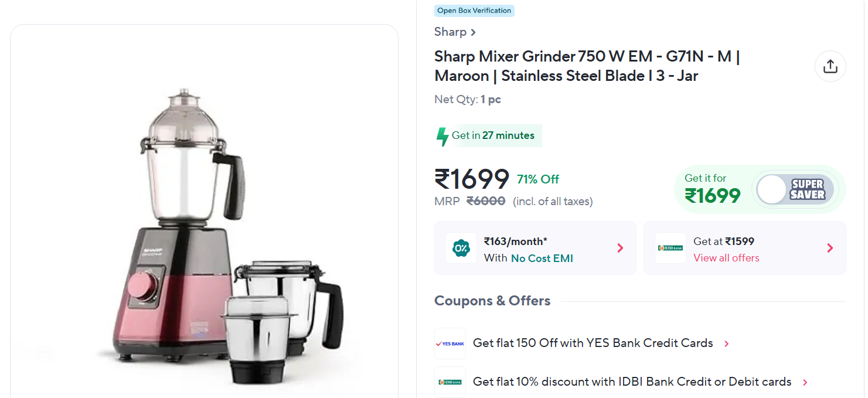
Task: Open the Sharp brand link
Action: (455, 32)
